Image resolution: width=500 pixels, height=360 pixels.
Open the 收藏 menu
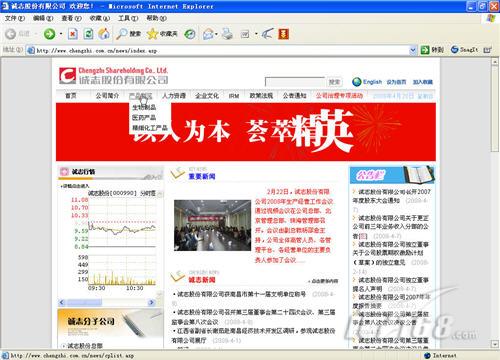click(100, 18)
